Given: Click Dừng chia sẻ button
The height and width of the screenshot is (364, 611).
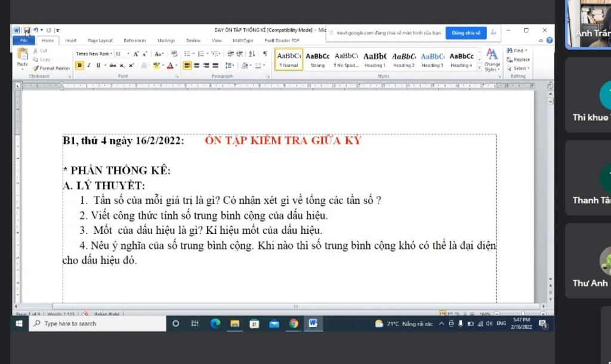Looking at the screenshot, I should click(x=466, y=33).
